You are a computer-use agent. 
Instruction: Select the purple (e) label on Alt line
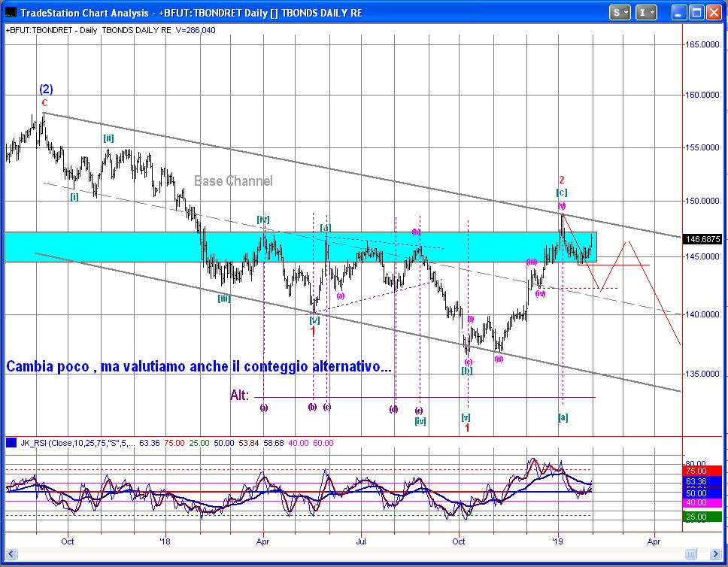[x=419, y=411]
